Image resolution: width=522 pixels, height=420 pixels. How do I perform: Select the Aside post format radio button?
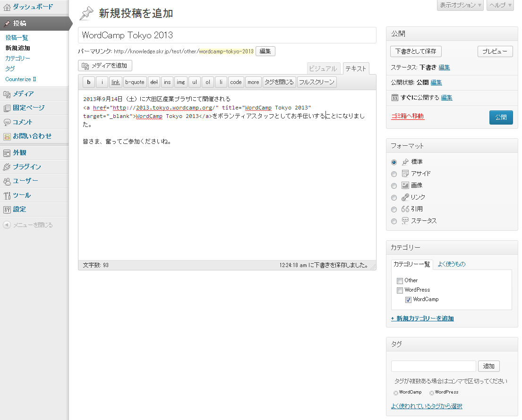394,174
